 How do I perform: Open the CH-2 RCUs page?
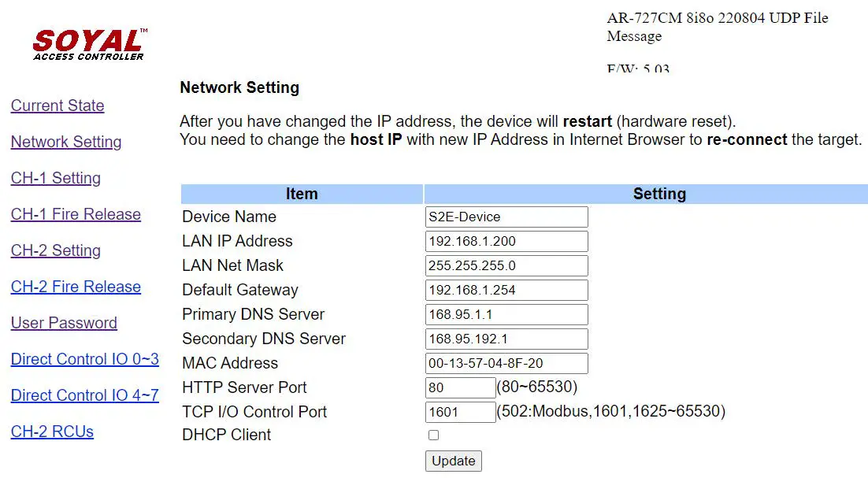click(x=52, y=432)
